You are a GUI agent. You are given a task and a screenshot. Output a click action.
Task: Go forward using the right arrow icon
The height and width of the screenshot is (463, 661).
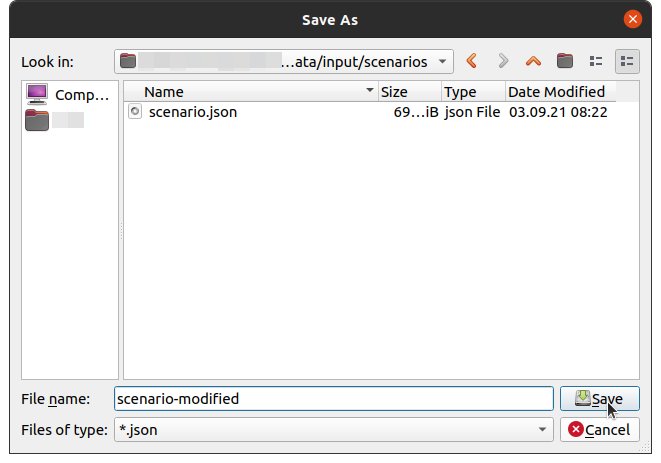503,62
